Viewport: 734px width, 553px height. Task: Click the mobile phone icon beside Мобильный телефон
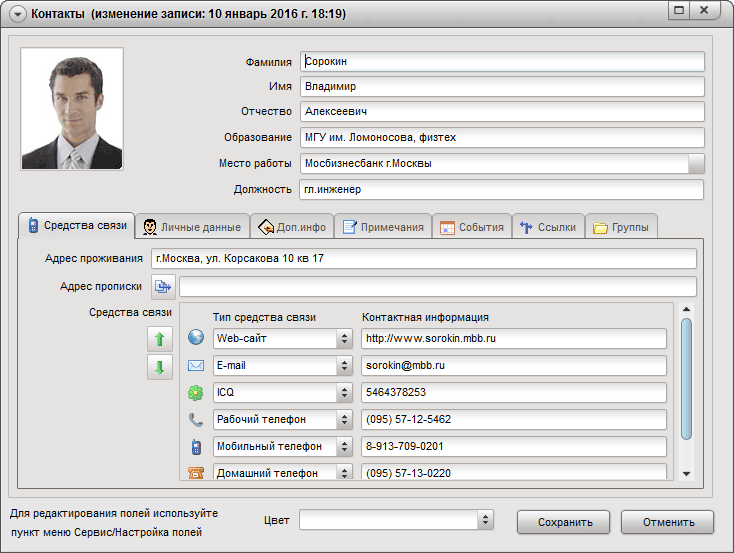196,446
